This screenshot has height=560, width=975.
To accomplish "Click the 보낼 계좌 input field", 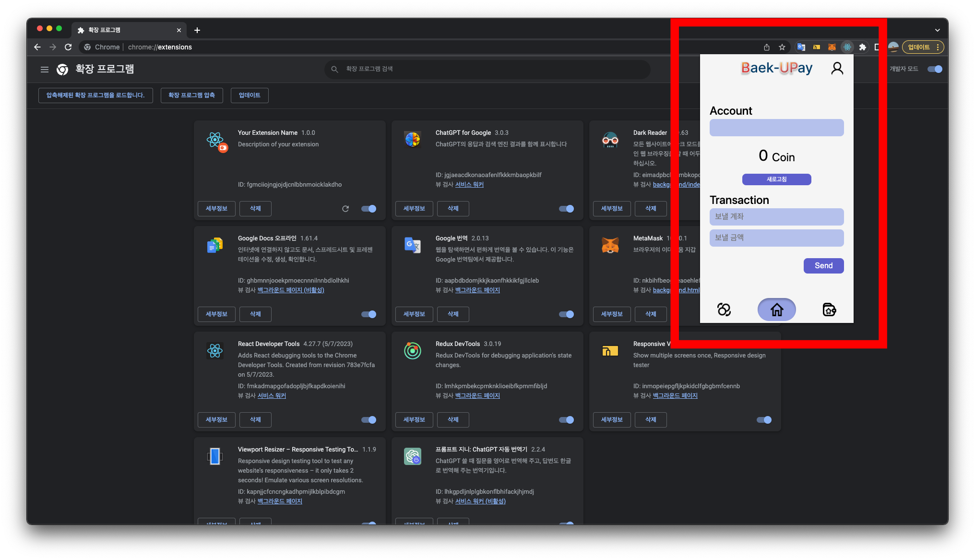I will 776,217.
